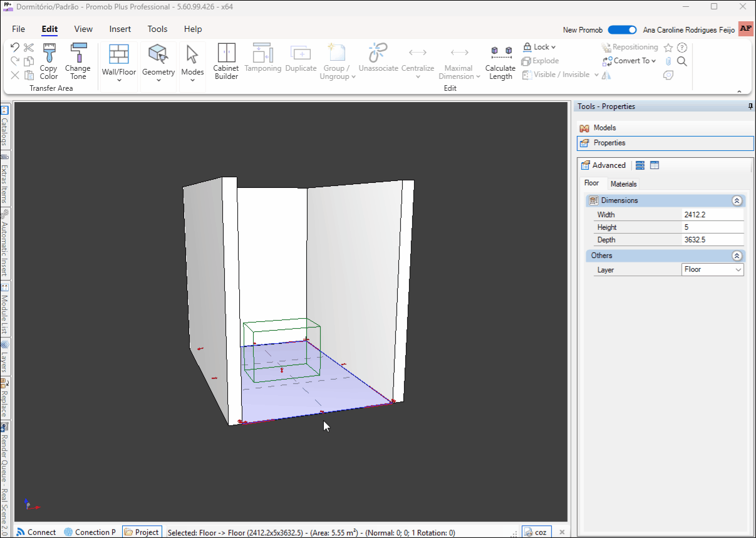756x538 pixels.
Task: Pin the Tools - Properties panel
Action: 750,106
